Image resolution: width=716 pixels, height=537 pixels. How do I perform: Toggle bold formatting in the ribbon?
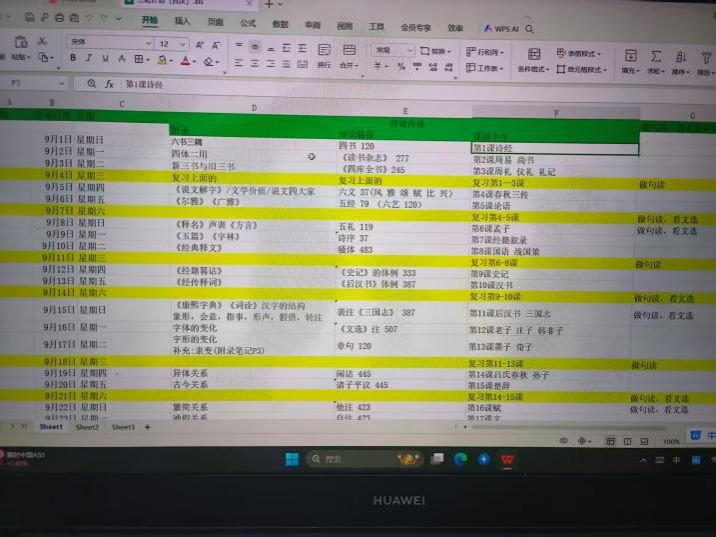[x=74, y=59]
